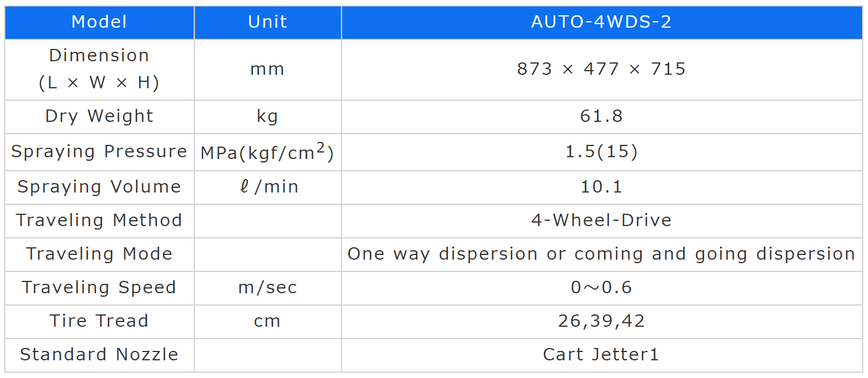The width and height of the screenshot is (868, 378).
Task: Select the 1.5(15) pressure value
Action: click(601, 152)
